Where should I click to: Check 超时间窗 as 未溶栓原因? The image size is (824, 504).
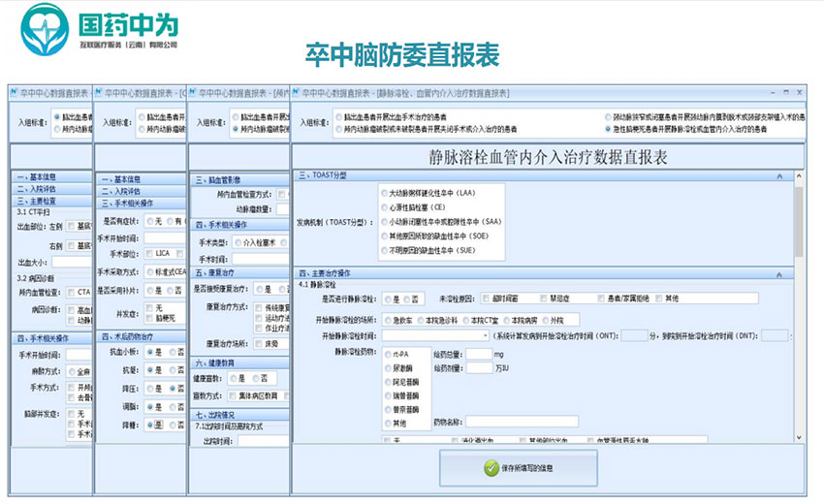tap(486, 298)
